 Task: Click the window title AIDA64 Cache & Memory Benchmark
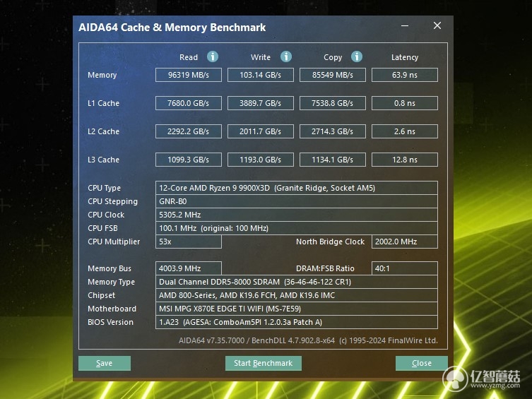[x=172, y=28]
